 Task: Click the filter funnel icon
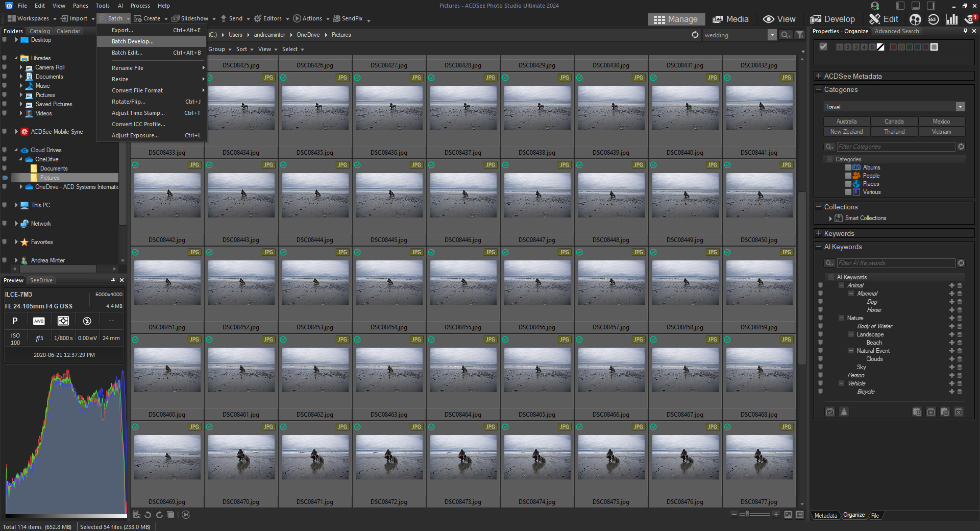click(800, 35)
